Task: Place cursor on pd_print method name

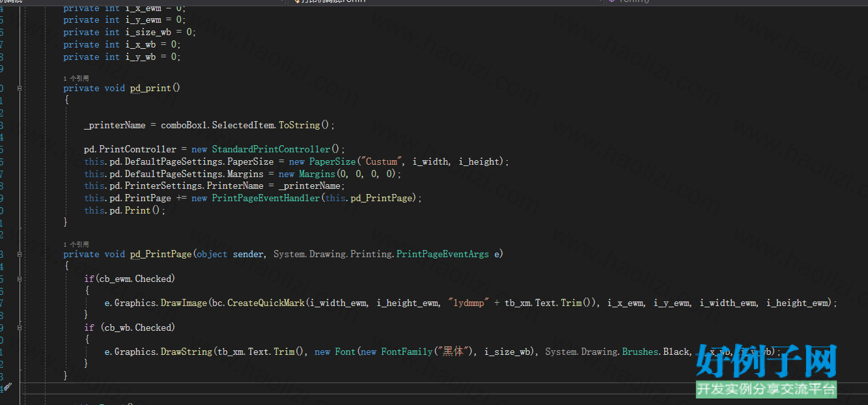Action: 150,88
